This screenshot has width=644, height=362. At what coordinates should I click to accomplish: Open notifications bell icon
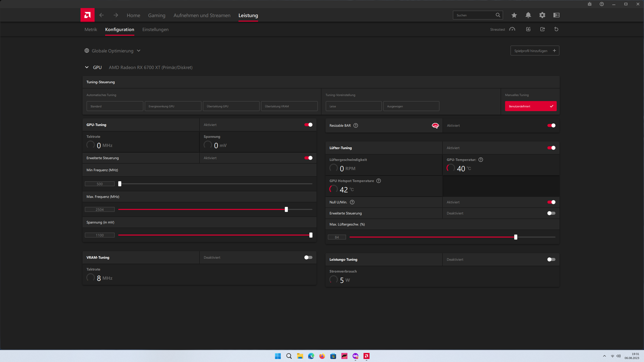pos(528,15)
